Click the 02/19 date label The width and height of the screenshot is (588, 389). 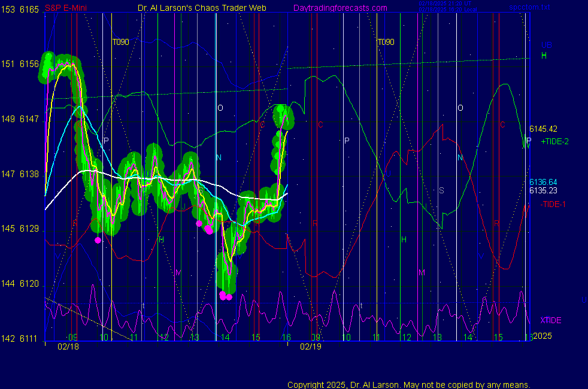click(x=311, y=347)
